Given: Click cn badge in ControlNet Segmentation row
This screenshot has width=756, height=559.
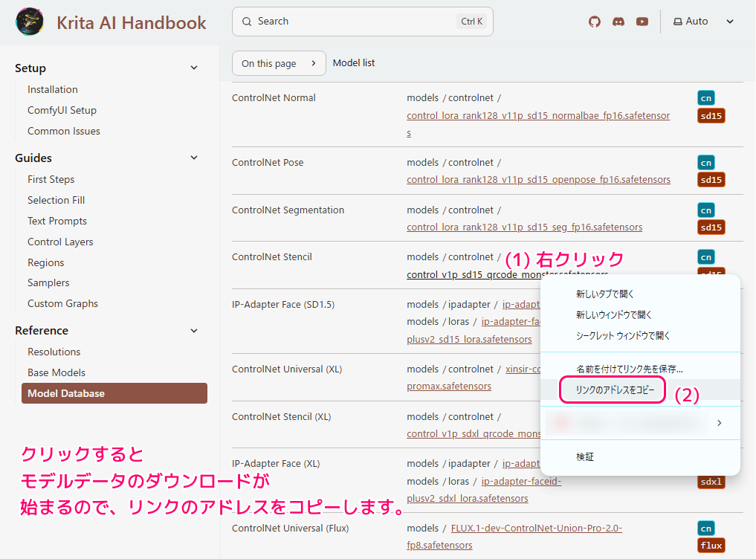Looking at the screenshot, I should [706, 210].
